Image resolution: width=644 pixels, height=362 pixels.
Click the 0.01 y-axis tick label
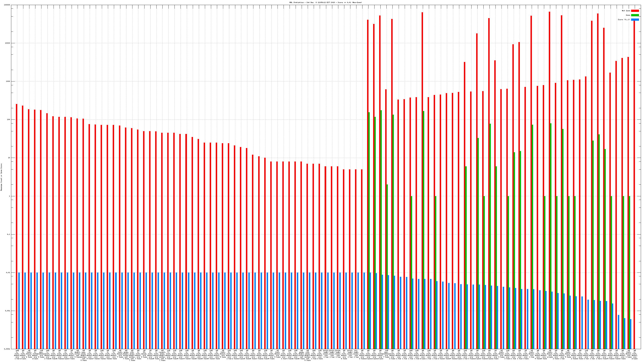coord(8,273)
